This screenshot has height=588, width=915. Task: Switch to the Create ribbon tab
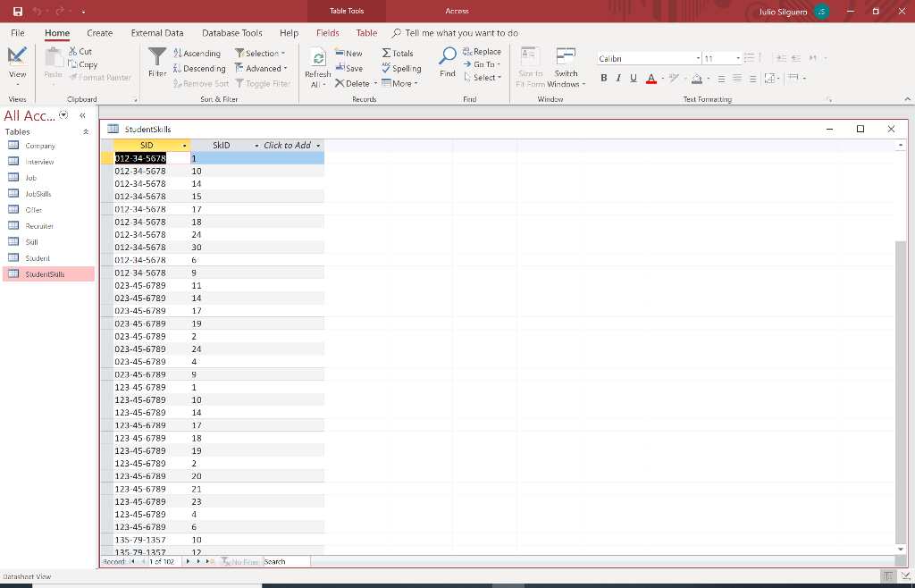[100, 33]
